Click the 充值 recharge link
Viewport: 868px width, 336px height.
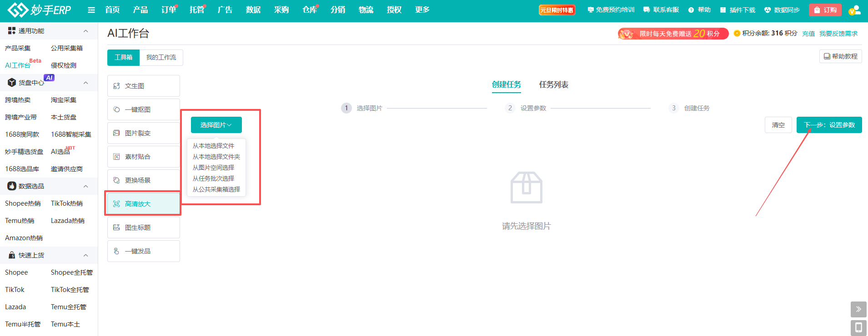pos(808,34)
